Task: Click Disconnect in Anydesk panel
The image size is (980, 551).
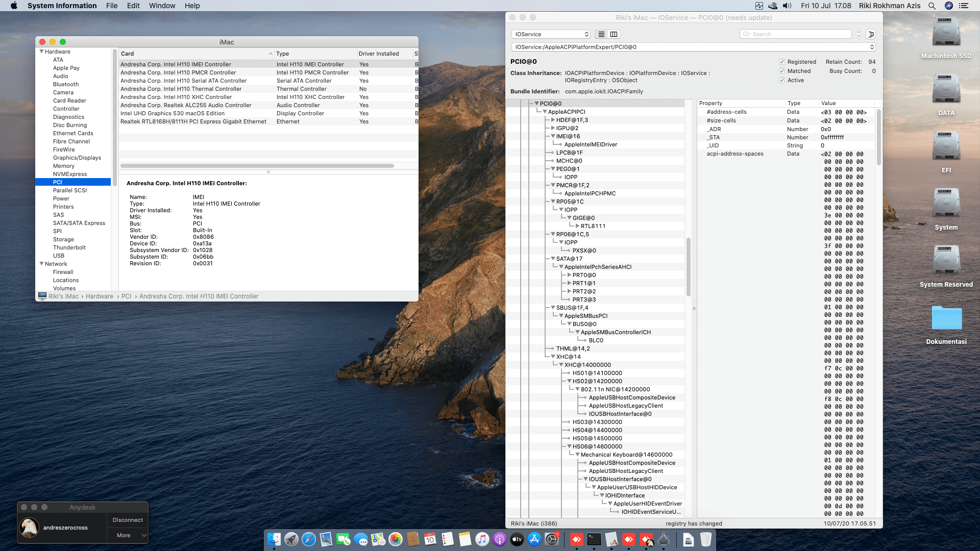Action: (127, 520)
